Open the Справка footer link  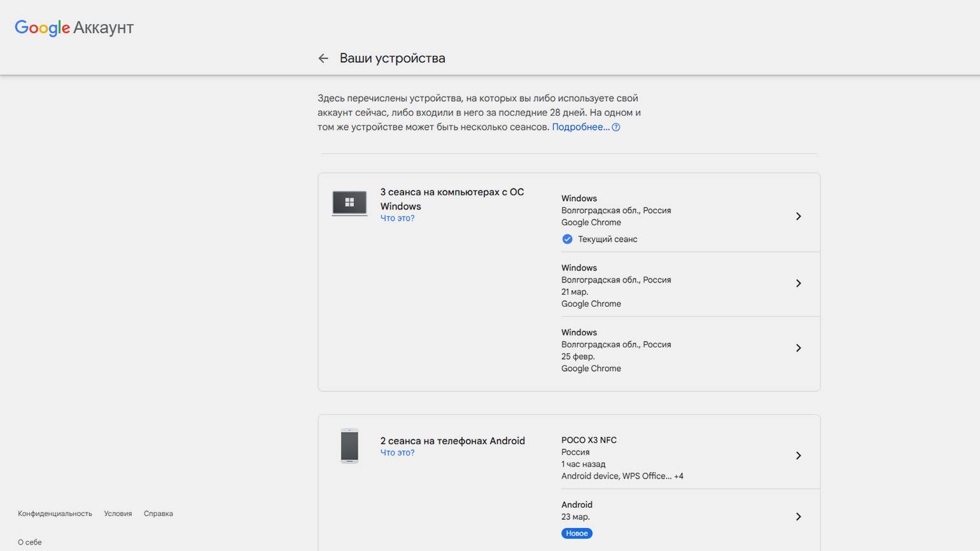[x=158, y=513]
